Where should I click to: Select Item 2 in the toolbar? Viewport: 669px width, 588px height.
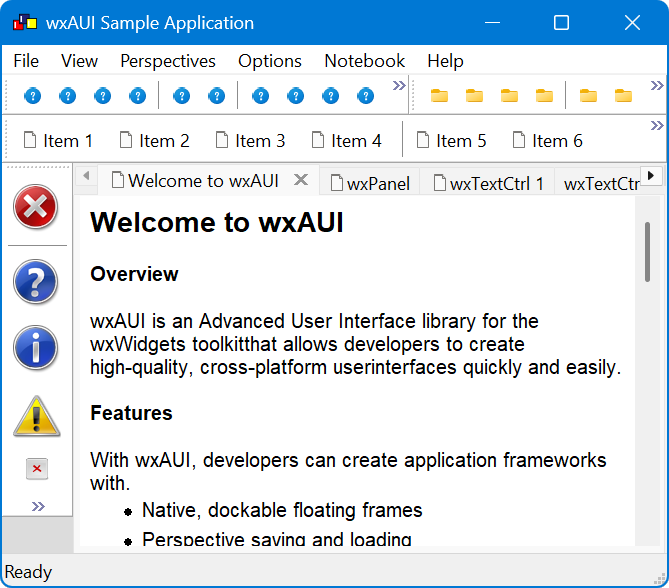coord(154,140)
